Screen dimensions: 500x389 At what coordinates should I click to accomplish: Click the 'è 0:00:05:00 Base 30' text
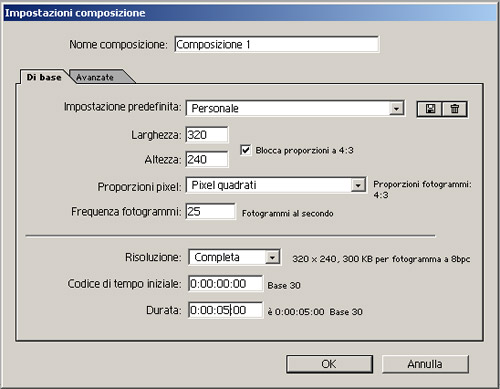click(x=315, y=312)
